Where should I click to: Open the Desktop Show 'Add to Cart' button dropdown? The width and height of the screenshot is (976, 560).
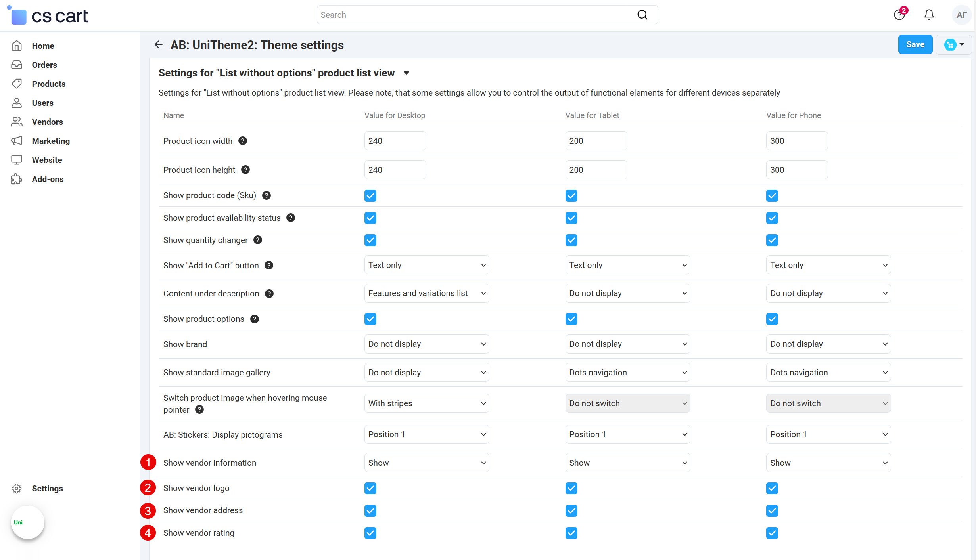426,265
